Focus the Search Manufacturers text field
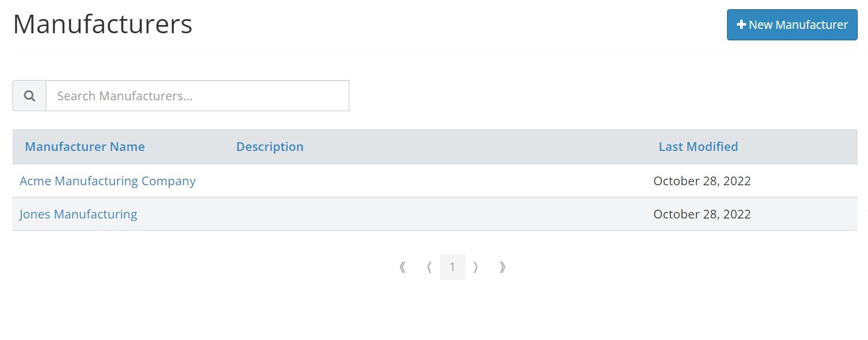Image resolution: width=868 pixels, height=340 pixels. pyautogui.click(x=197, y=96)
